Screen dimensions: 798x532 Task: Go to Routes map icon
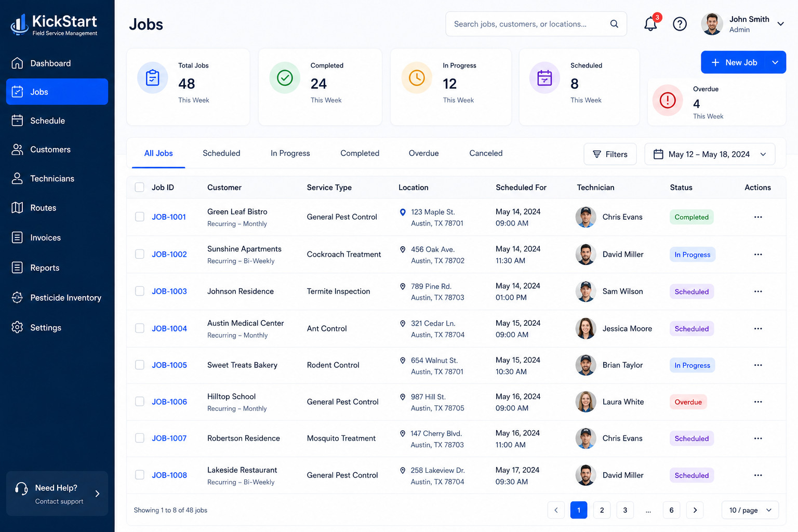point(17,208)
